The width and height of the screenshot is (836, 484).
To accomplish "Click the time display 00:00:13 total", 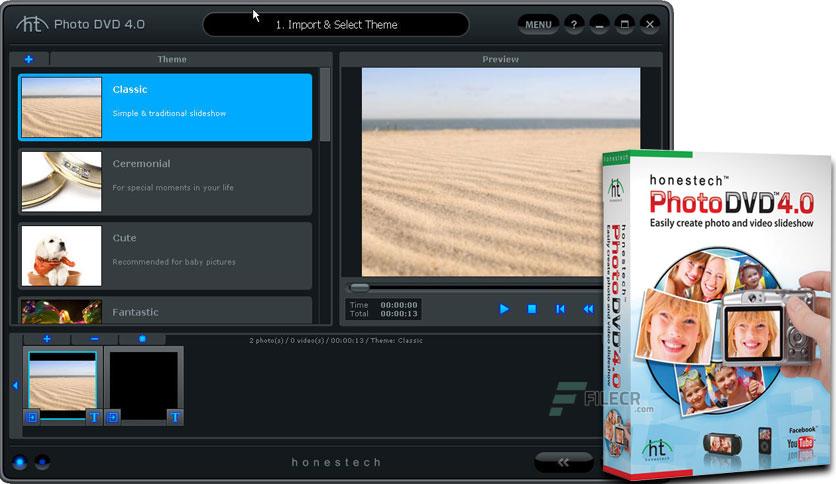I will [x=399, y=314].
